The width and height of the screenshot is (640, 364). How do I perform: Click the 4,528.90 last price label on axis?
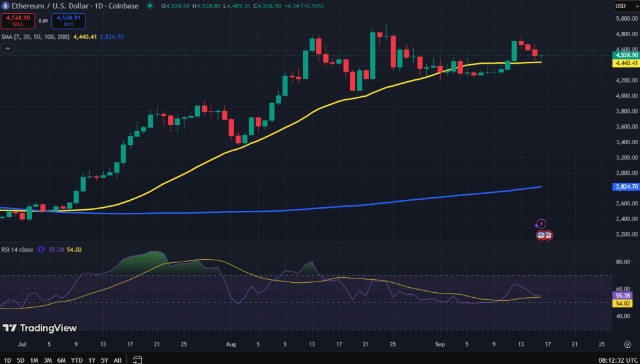(625, 55)
